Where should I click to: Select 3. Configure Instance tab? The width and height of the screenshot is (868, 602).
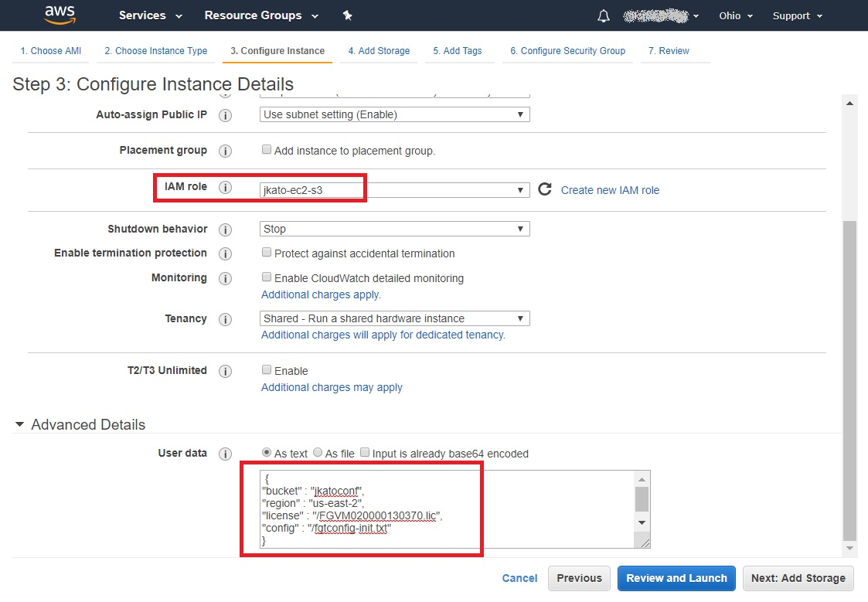(x=277, y=51)
